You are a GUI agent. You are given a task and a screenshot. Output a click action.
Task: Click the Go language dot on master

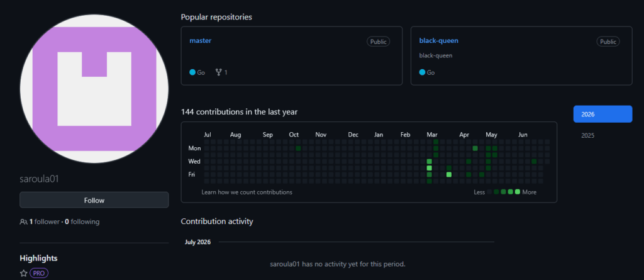coord(192,72)
